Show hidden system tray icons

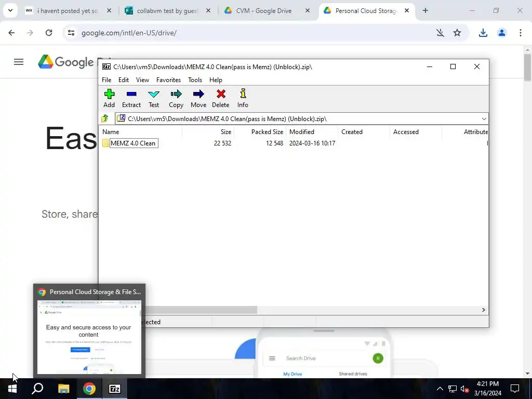click(440, 389)
